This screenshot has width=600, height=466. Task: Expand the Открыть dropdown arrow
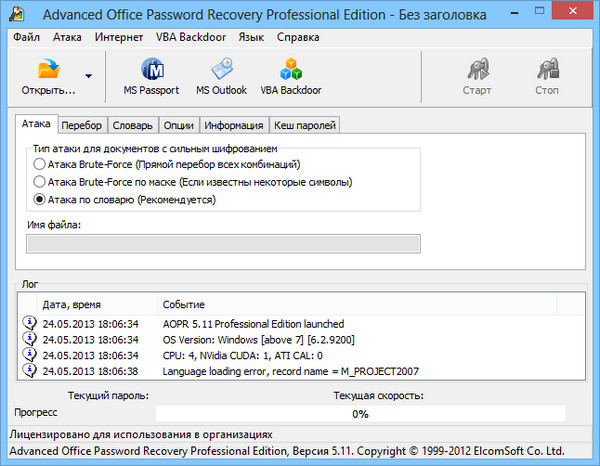[89, 75]
